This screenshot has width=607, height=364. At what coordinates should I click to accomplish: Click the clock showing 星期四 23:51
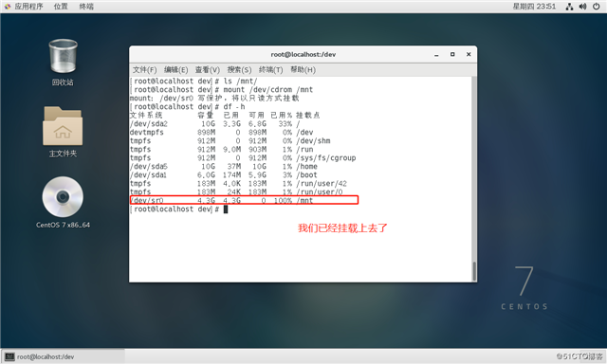tap(534, 7)
